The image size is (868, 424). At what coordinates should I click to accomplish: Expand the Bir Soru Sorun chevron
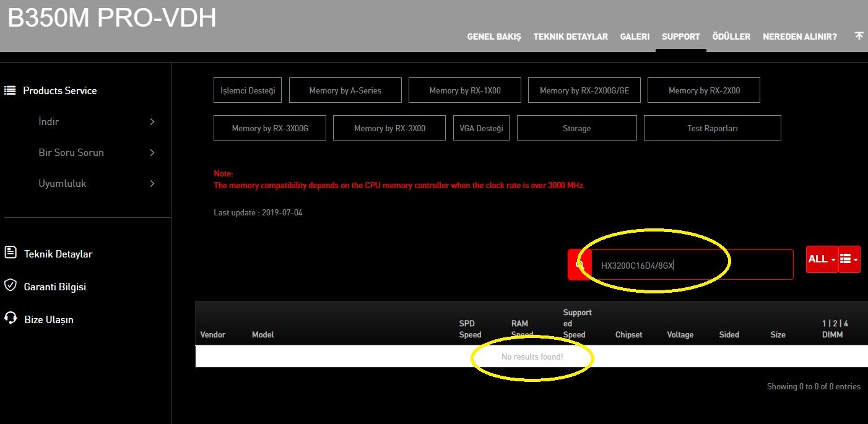coord(152,153)
